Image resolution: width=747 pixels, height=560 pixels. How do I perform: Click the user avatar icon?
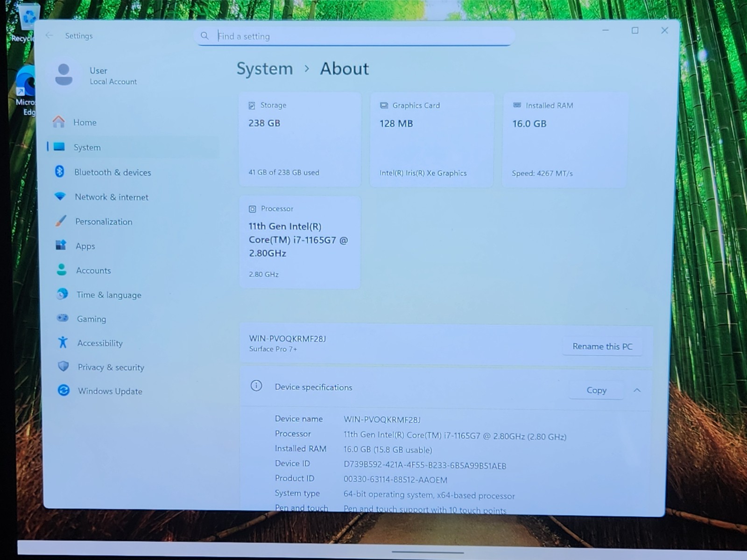tap(64, 75)
